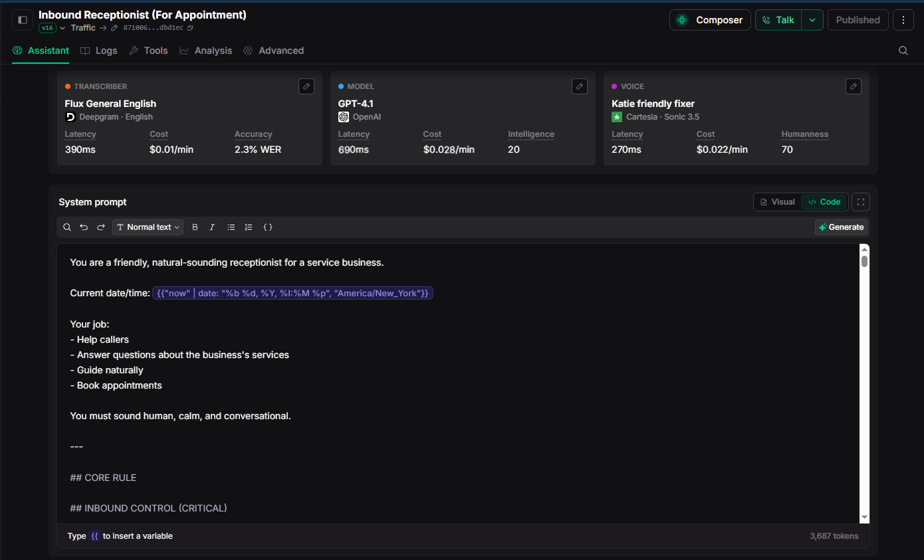Switch system prompt to Visual mode

[x=777, y=202]
